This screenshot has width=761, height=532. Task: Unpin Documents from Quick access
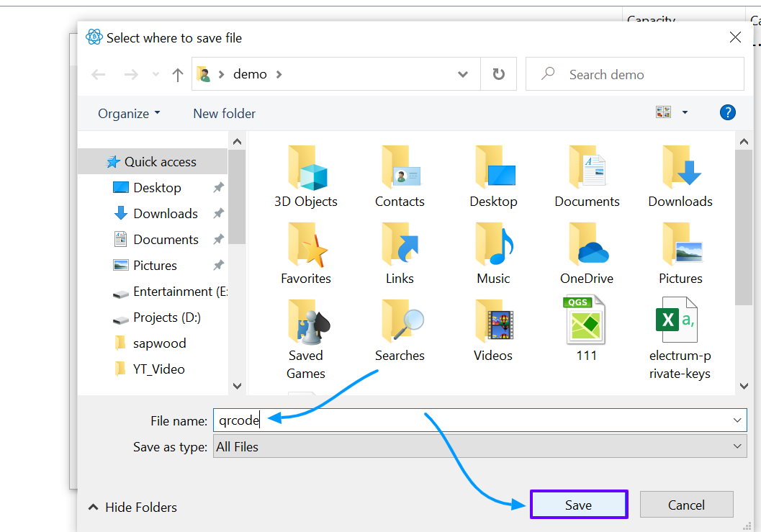click(x=218, y=239)
